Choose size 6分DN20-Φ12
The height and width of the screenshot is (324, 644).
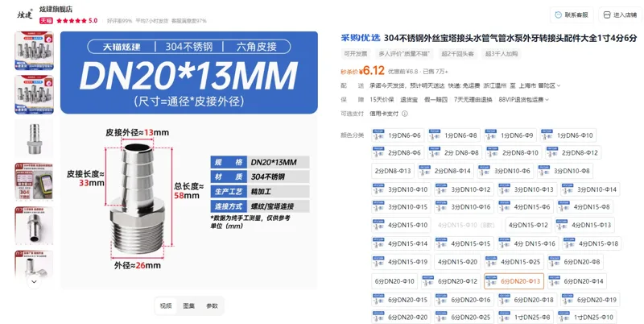click(451, 281)
